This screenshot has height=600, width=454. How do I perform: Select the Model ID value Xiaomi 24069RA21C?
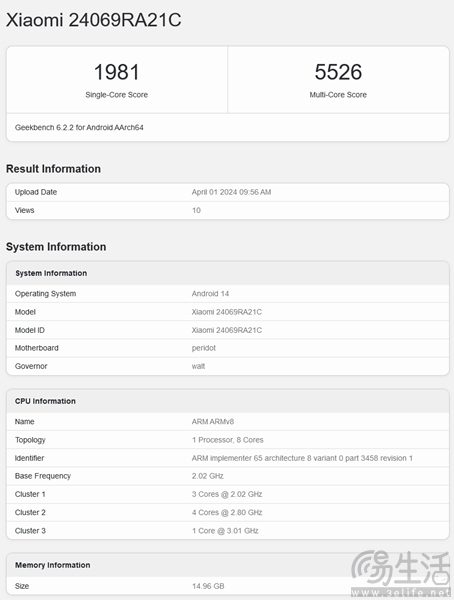(227, 330)
